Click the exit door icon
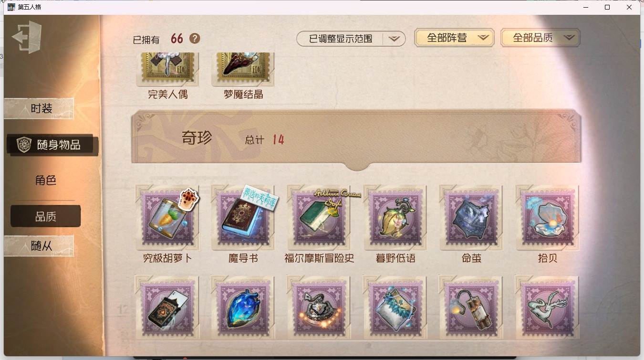 coord(26,37)
